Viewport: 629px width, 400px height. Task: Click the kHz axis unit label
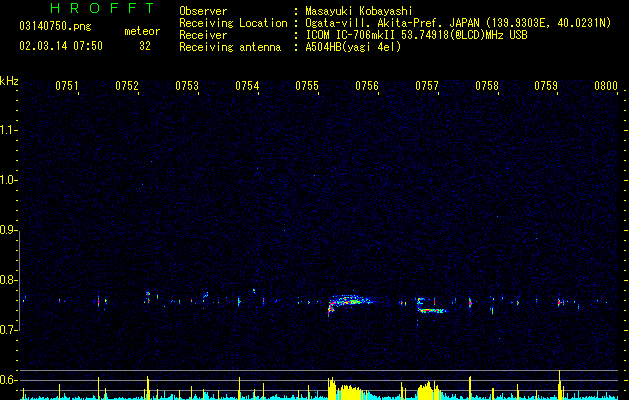tap(9, 81)
